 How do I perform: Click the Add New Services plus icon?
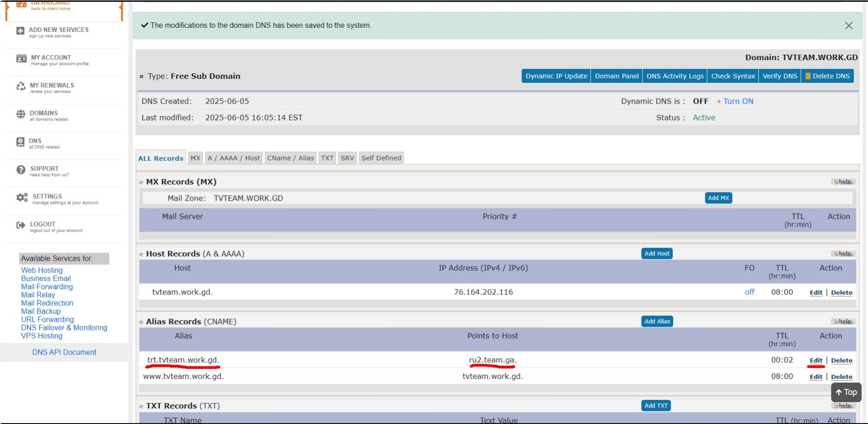click(x=20, y=31)
